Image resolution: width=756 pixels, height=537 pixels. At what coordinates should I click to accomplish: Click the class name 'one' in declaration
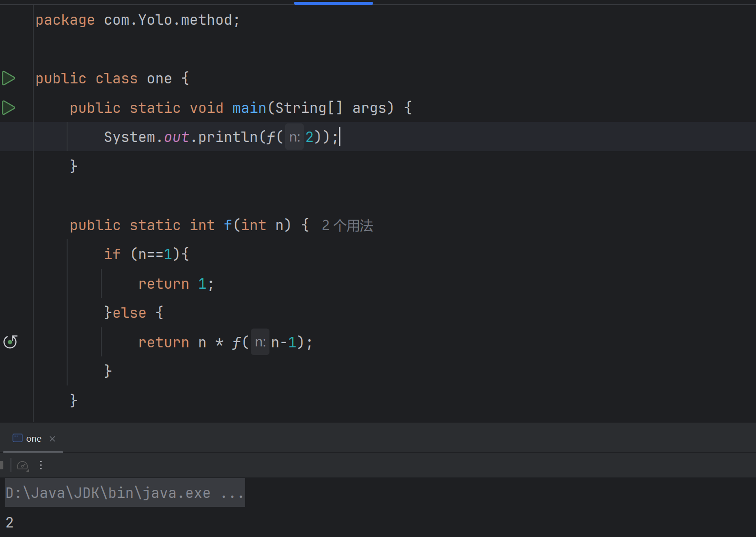(x=159, y=79)
